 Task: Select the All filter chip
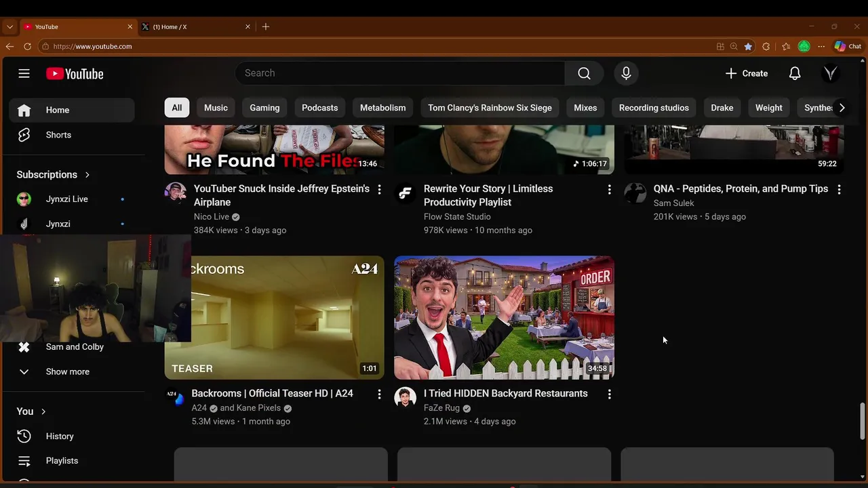click(176, 108)
